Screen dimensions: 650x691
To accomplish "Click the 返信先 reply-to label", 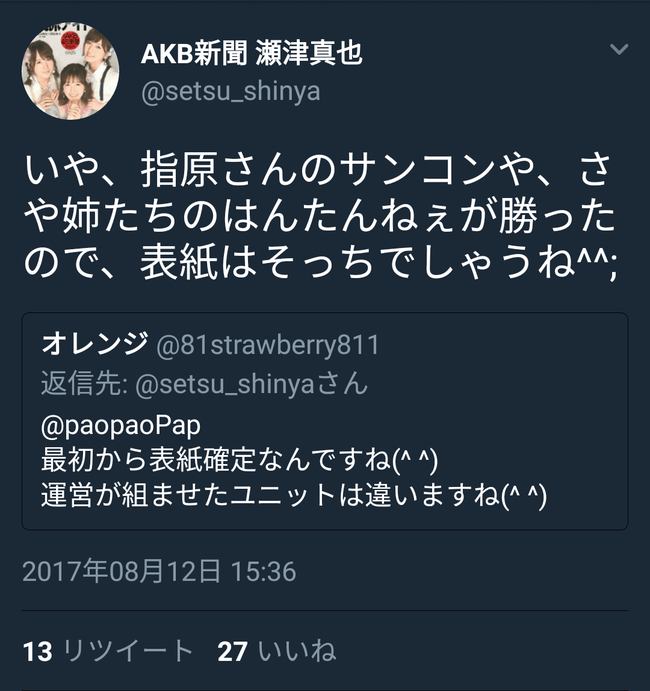I will pos(84,383).
